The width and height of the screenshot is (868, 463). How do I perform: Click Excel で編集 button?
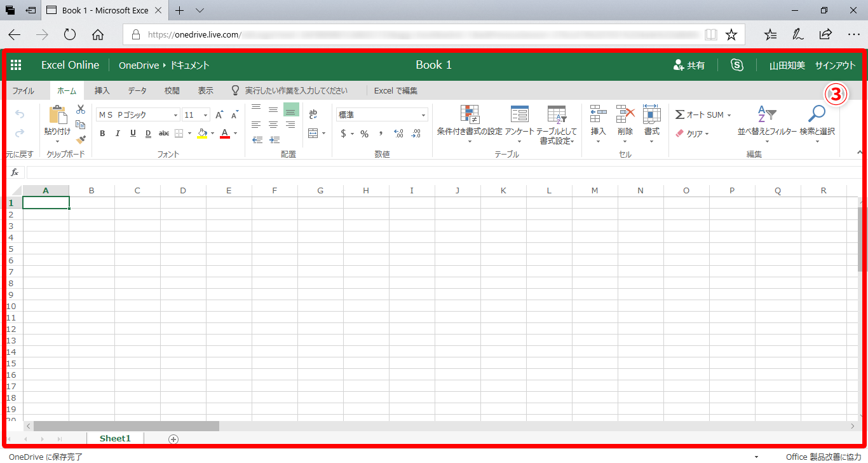point(396,91)
